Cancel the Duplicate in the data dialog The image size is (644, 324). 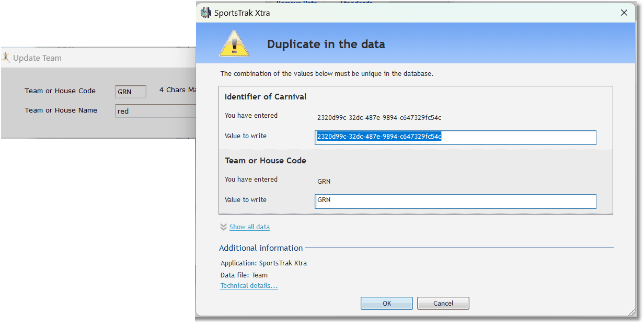pos(443,304)
